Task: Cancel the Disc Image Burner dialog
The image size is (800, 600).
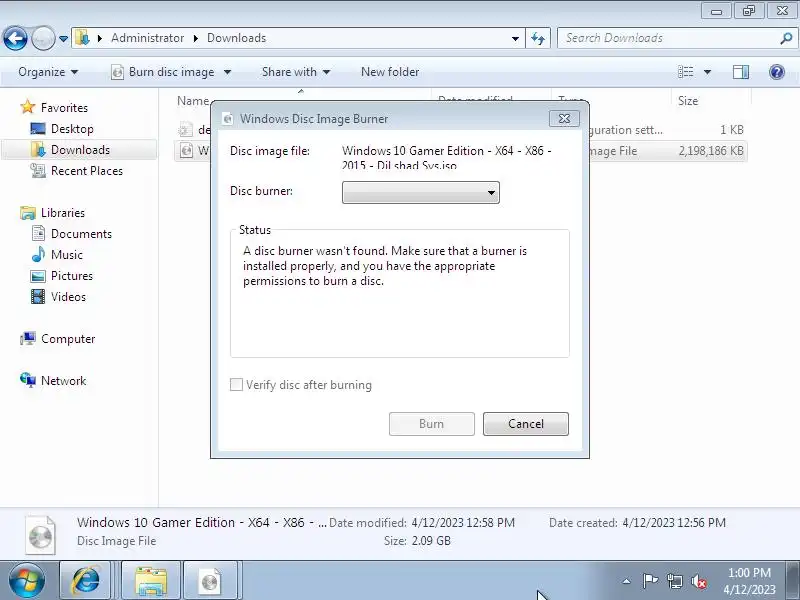Action: (526, 424)
